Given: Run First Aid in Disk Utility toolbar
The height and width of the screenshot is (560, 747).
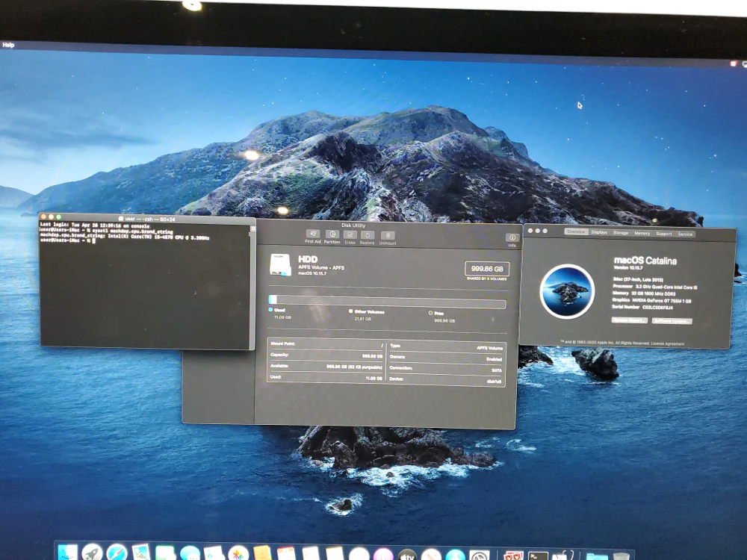Looking at the screenshot, I should 312,237.
